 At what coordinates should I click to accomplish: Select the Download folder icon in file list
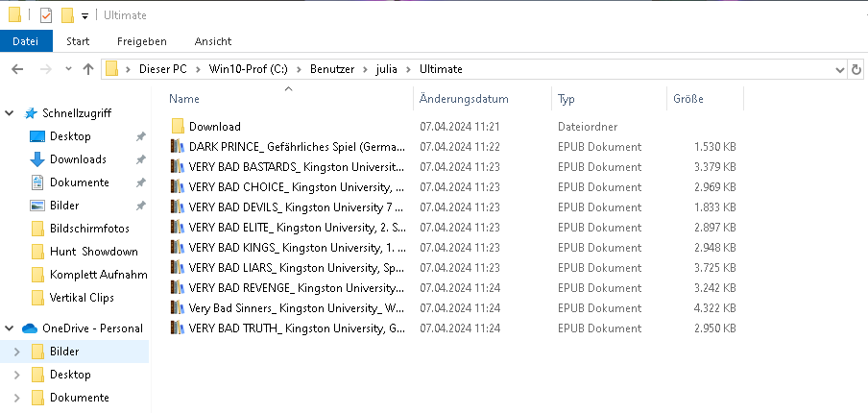178,127
